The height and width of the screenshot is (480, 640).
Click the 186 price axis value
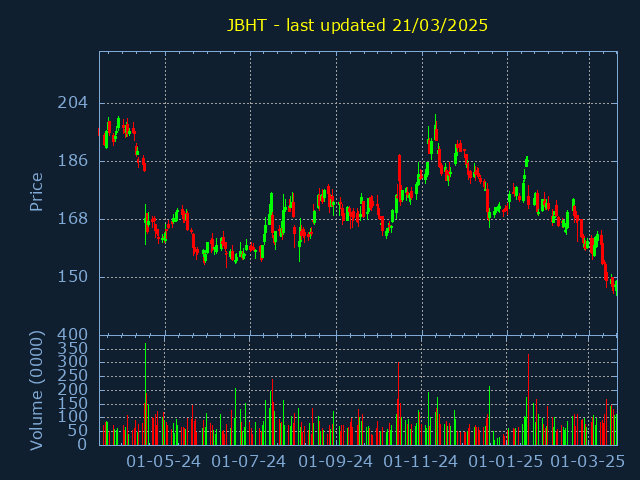(x=72, y=160)
